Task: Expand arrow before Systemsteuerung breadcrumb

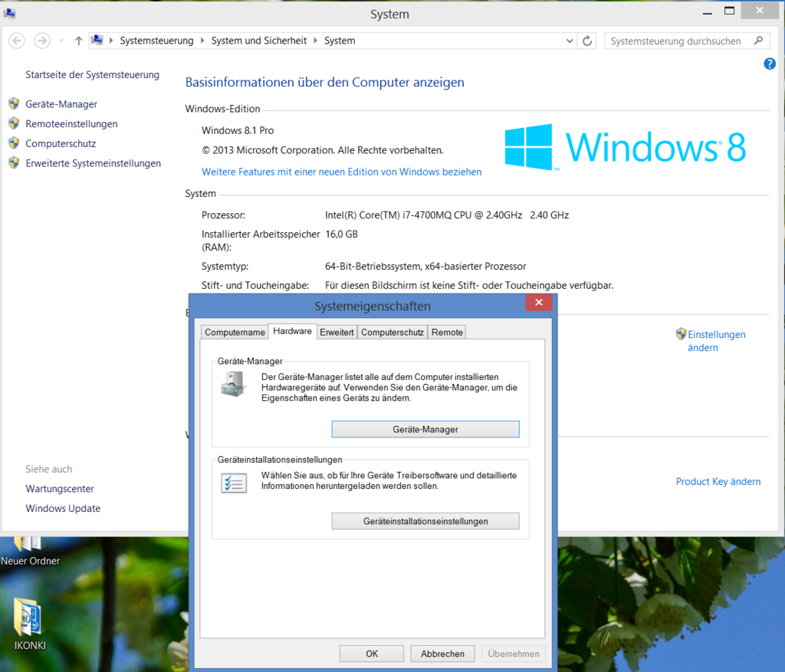Action: (111, 41)
